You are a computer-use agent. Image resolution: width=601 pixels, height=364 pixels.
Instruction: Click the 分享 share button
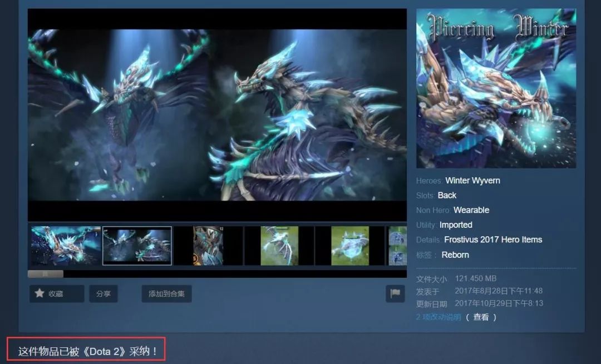[x=104, y=293]
